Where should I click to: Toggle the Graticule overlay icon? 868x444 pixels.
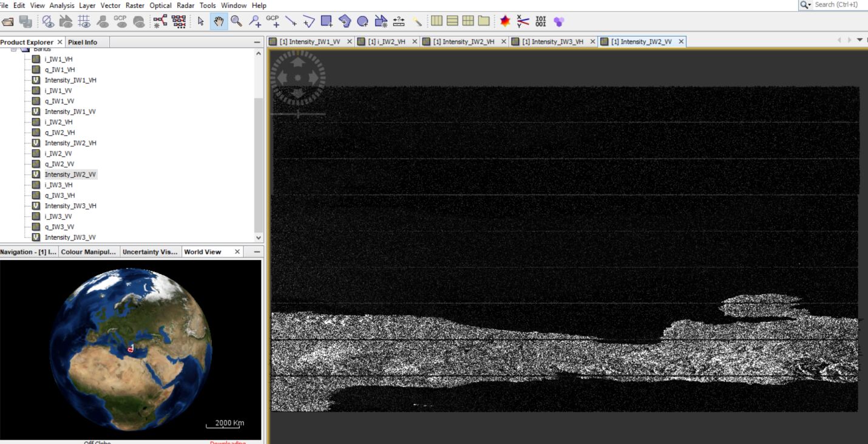(x=84, y=22)
